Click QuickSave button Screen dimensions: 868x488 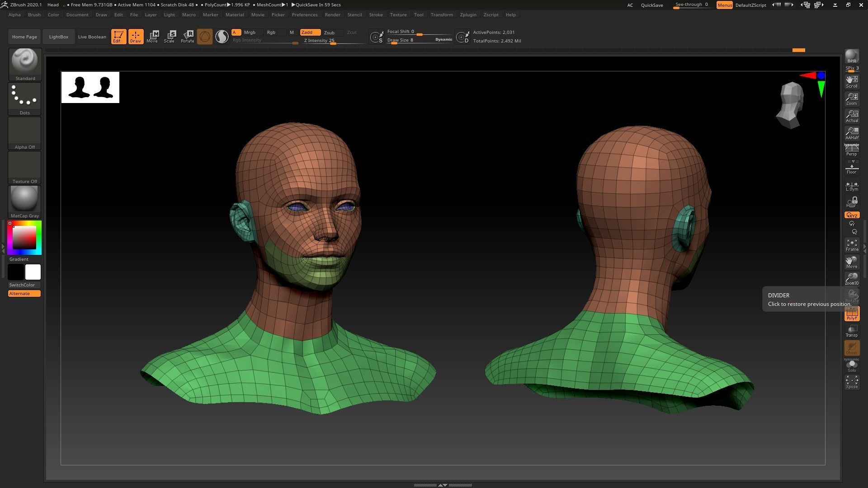pyautogui.click(x=652, y=5)
